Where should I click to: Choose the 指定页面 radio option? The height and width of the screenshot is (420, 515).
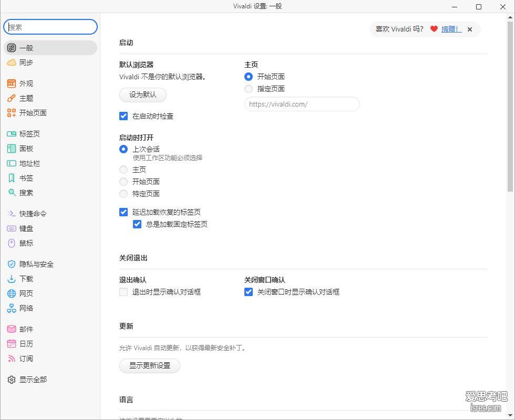click(x=249, y=89)
